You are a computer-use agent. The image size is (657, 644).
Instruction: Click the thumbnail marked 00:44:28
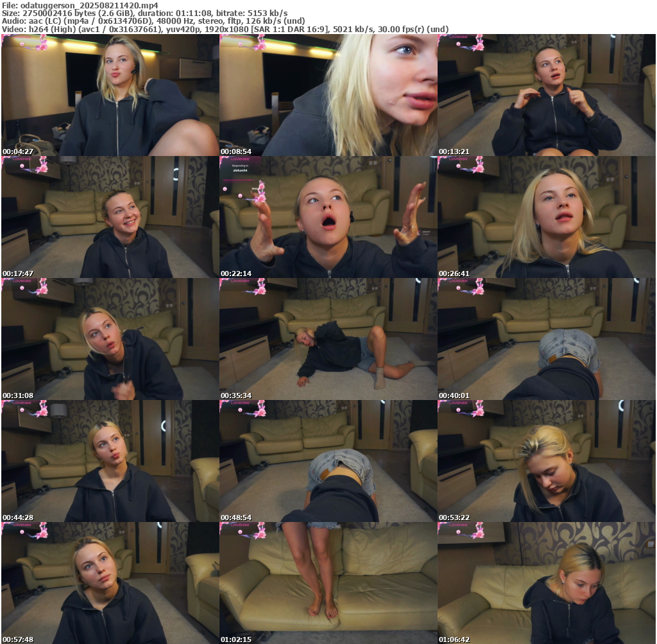(x=110, y=461)
